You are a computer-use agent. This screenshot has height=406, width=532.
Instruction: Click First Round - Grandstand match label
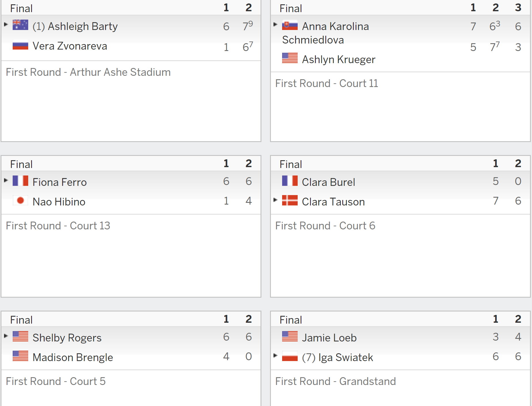(336, 381)
